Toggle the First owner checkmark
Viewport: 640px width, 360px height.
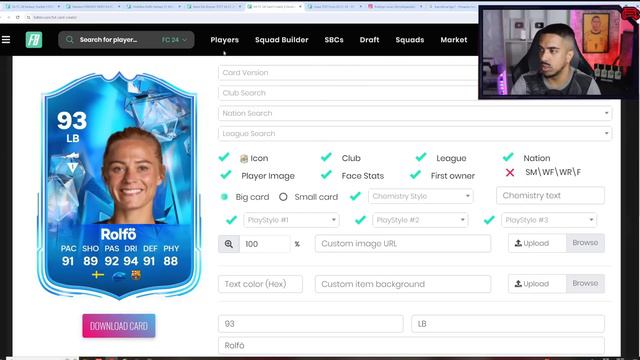tap(416, 175)
